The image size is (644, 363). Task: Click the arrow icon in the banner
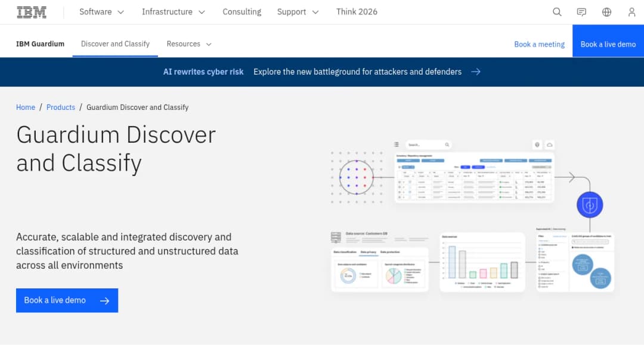pyautogui.click(x=476, y=72)
